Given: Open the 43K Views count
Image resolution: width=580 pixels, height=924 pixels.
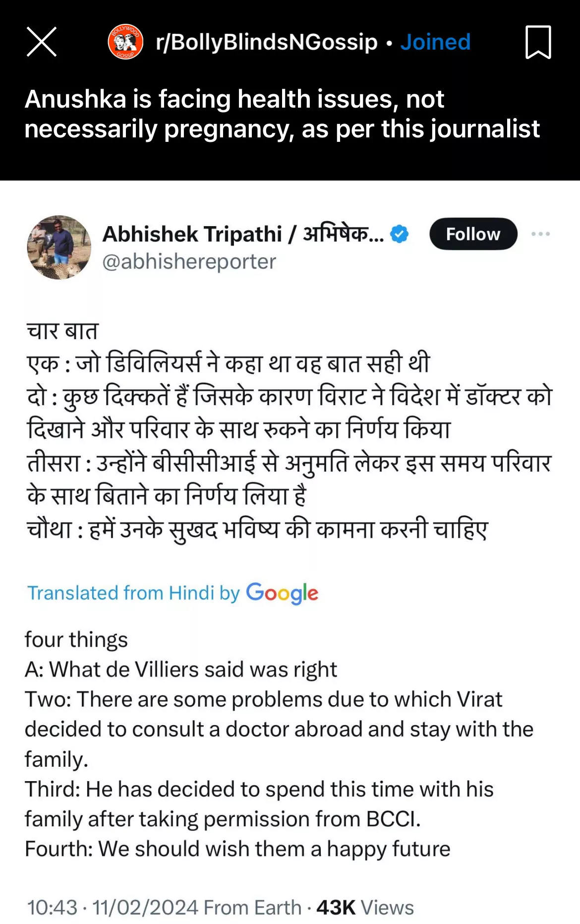Looking at the screenshot, I should tap(365, 908).
